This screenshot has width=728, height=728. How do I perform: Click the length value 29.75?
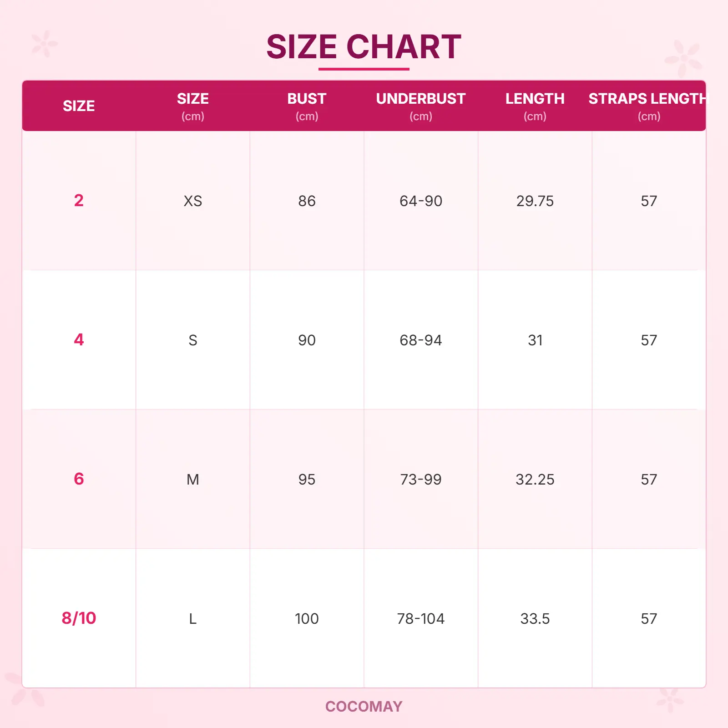coord(535,201)
